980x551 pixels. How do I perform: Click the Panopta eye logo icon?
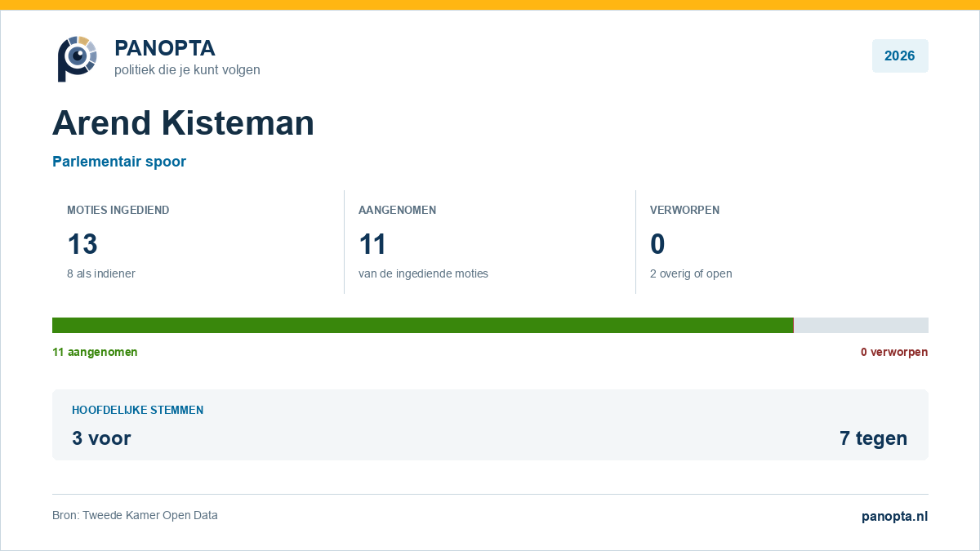[x=78, y=59]
